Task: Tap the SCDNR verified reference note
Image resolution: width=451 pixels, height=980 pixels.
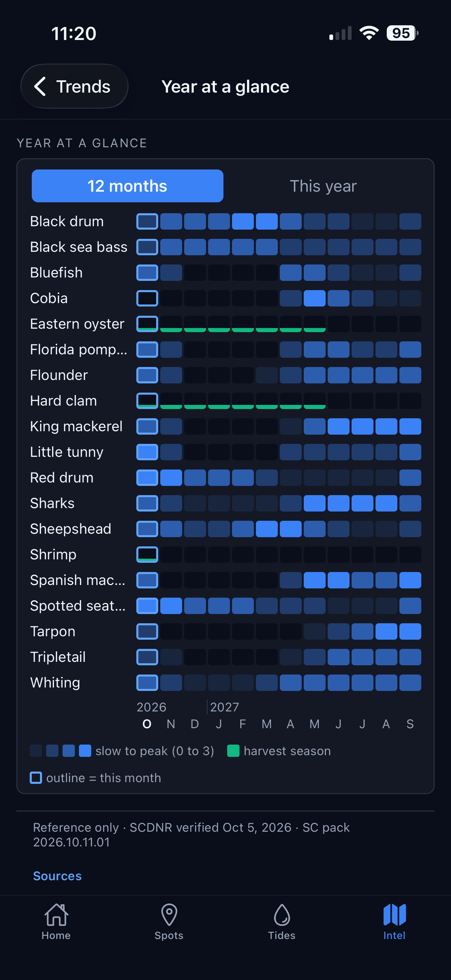Action: (x=191, y=835)
